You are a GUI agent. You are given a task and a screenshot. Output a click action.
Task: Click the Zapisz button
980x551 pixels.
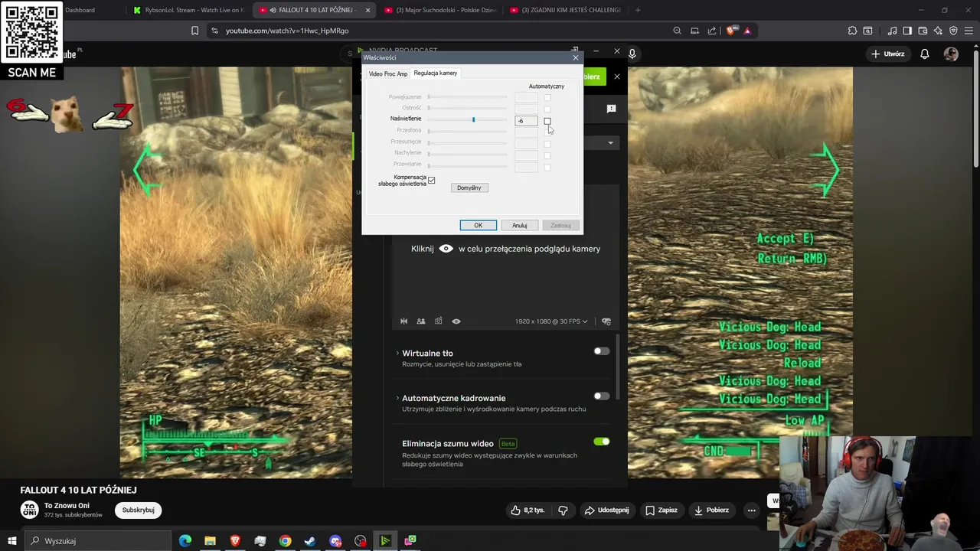[x=661, y=510]
